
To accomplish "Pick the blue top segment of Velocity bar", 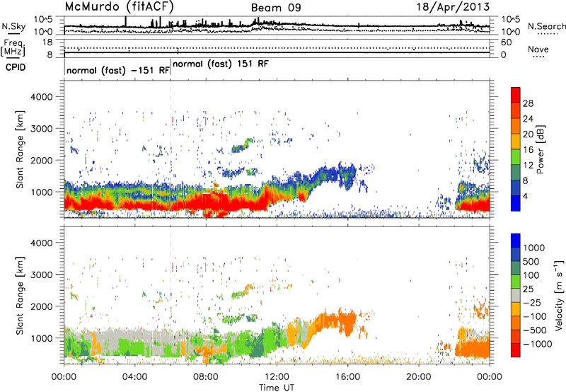I will pos(516,241).
